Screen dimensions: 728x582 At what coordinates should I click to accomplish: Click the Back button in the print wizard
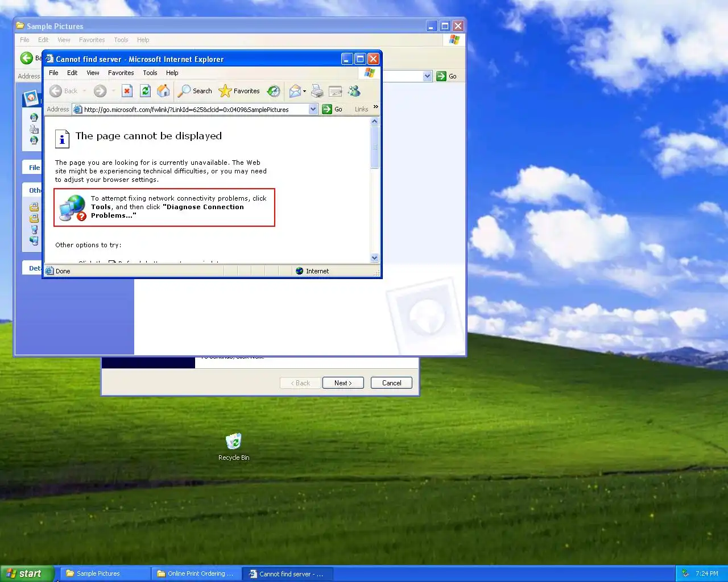tap(300, 383)
